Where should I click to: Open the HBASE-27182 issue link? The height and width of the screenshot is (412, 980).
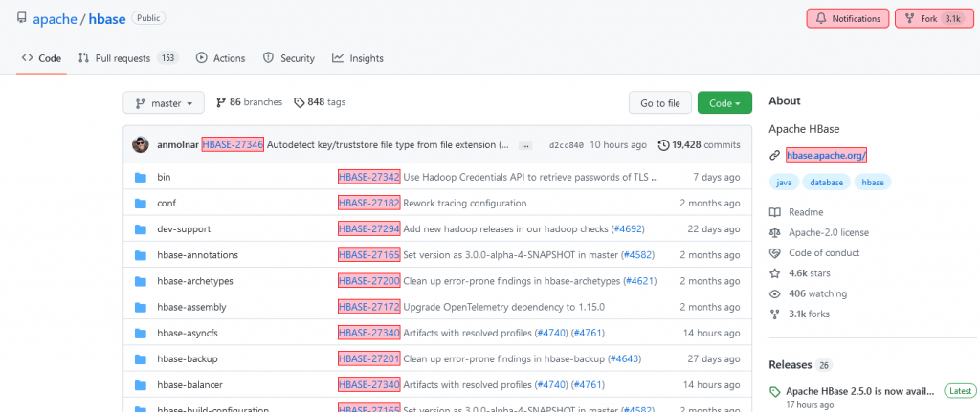(x=368, y=204)
